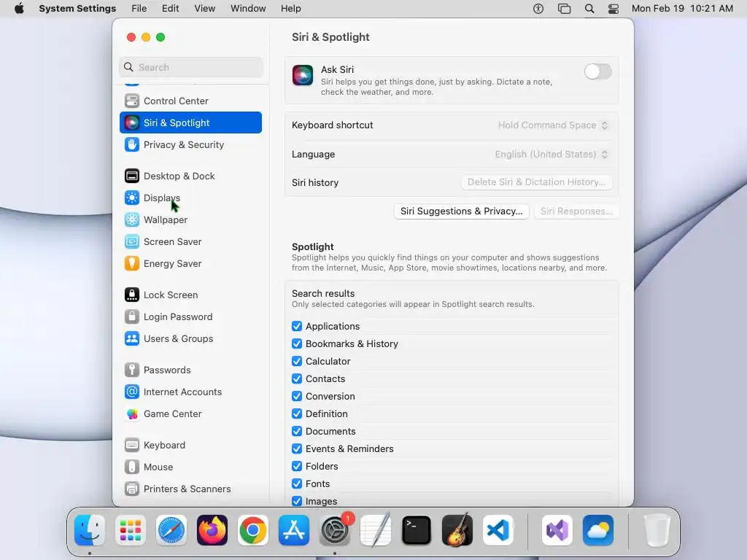Uncheck Calculator search category
This screenshot has width=747, height=560.
[x=297, y=362]
